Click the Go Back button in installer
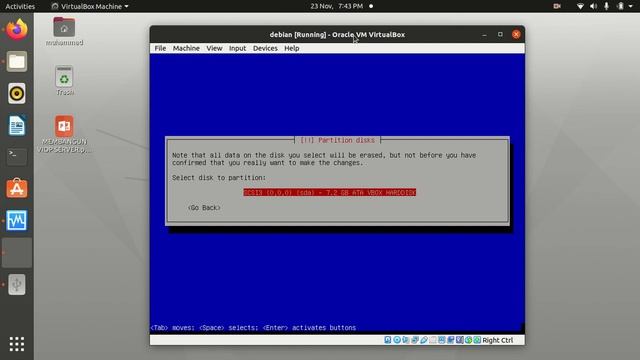This screenshot has height=360, width=640. tap(204, 208)
